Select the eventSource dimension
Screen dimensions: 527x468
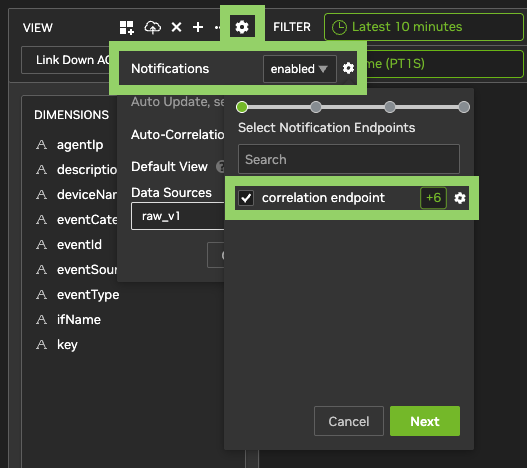[x=87, y=270]
